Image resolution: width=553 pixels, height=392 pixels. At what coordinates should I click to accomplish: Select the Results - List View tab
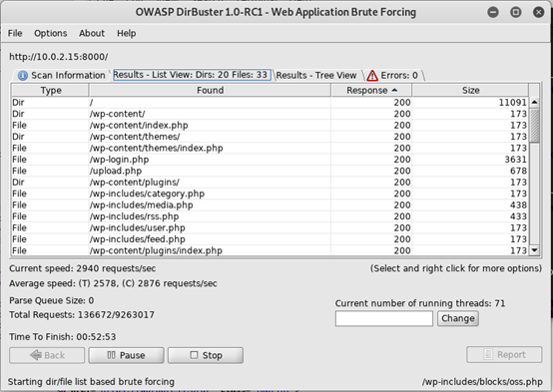click(193, 75)
